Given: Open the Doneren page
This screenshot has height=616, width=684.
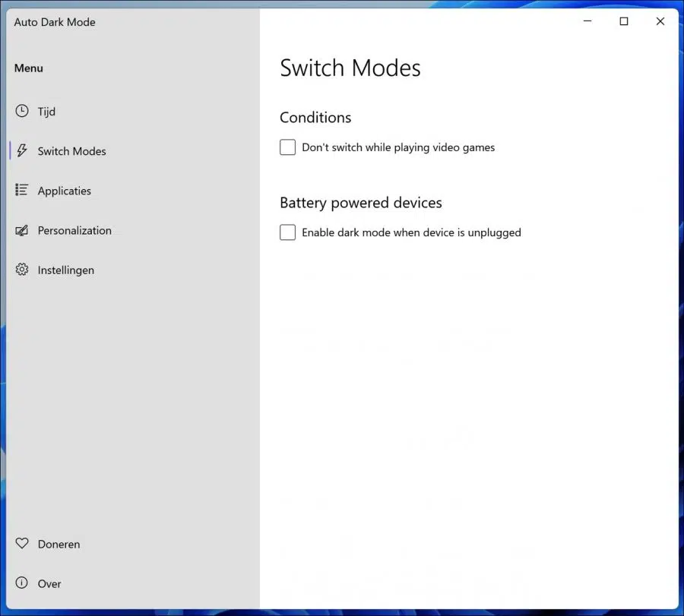Looking at the screenshot, I should pyautogui.click(x=133, y=544).
